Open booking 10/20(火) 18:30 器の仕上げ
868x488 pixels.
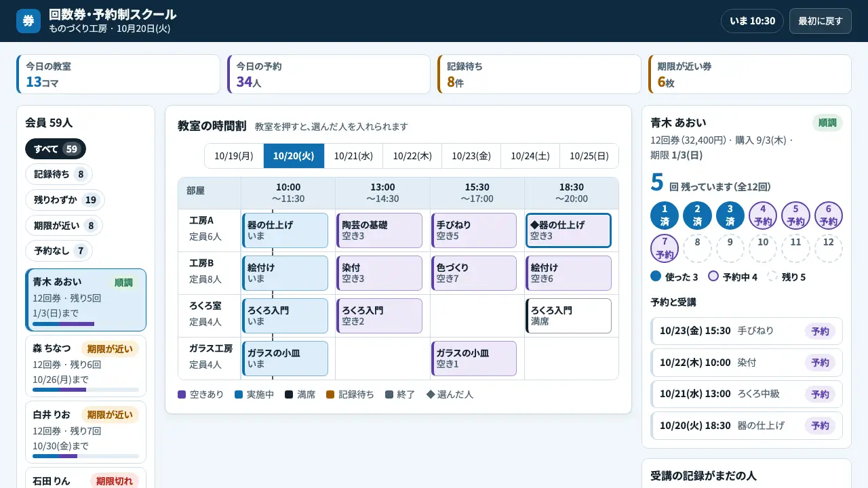click(x=747, y=426)
